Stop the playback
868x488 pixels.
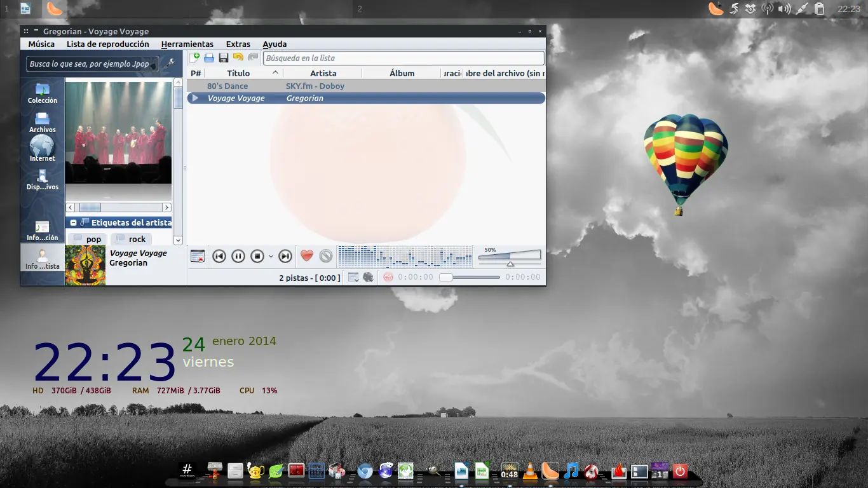257,256
